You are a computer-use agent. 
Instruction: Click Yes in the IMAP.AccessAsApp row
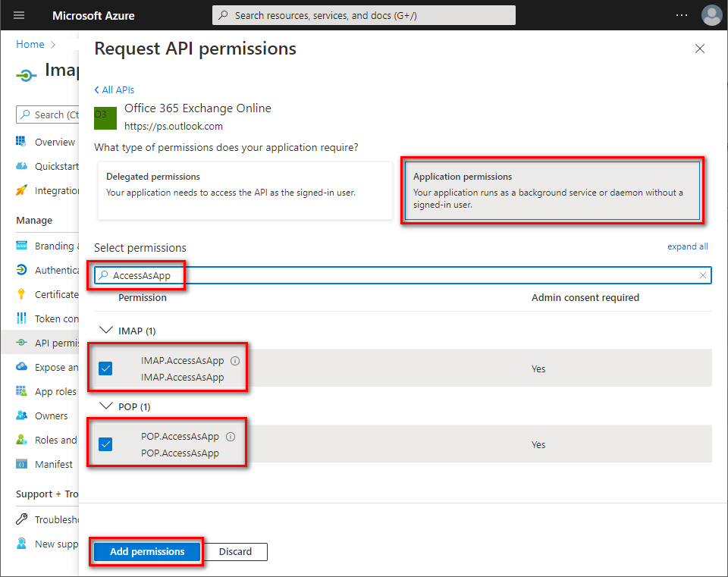(538, 369)
